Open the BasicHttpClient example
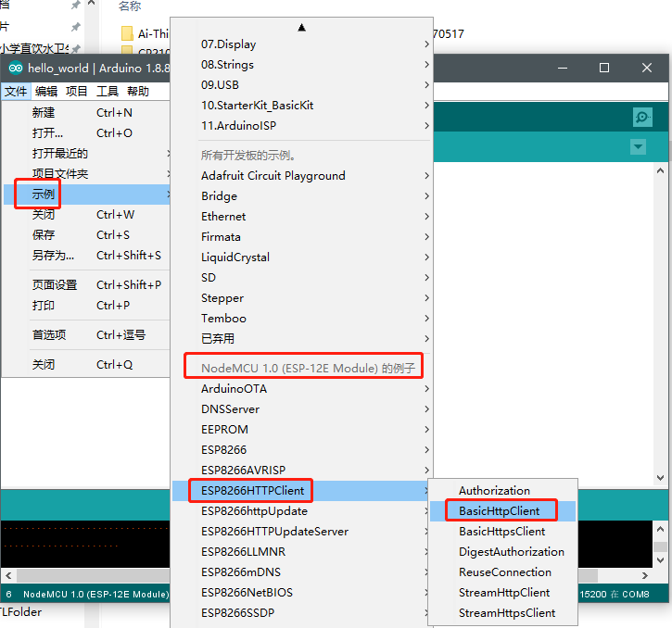This screenshot has width=672, height=628. pyautogui.click(x=502, y=511)
